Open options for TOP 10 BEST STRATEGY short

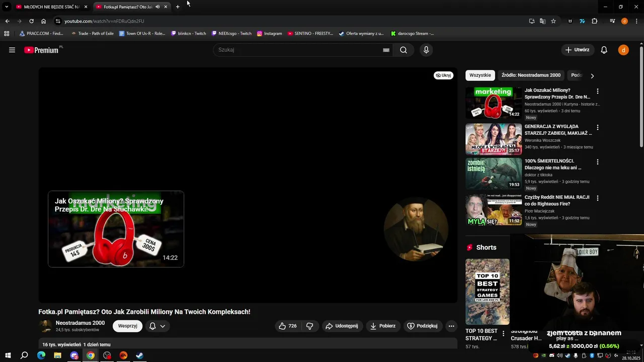click(x=504, y=333)
